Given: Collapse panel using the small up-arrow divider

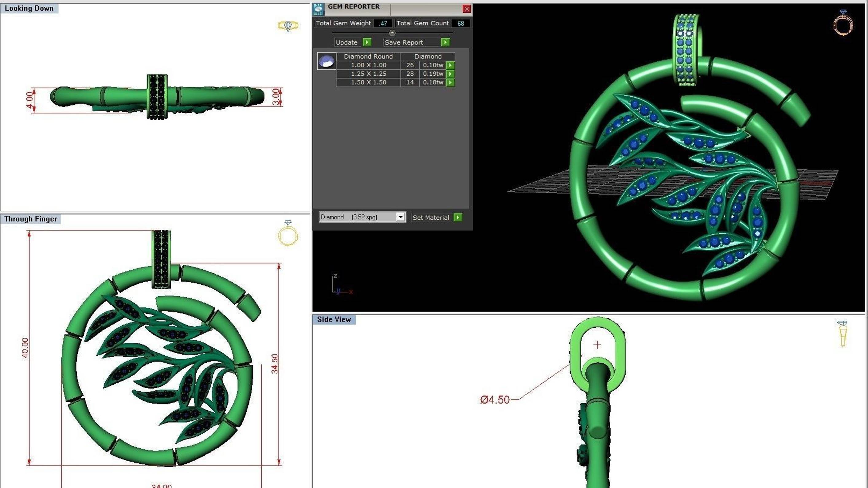Looking at the screenshot, I should tap(392, 33).
